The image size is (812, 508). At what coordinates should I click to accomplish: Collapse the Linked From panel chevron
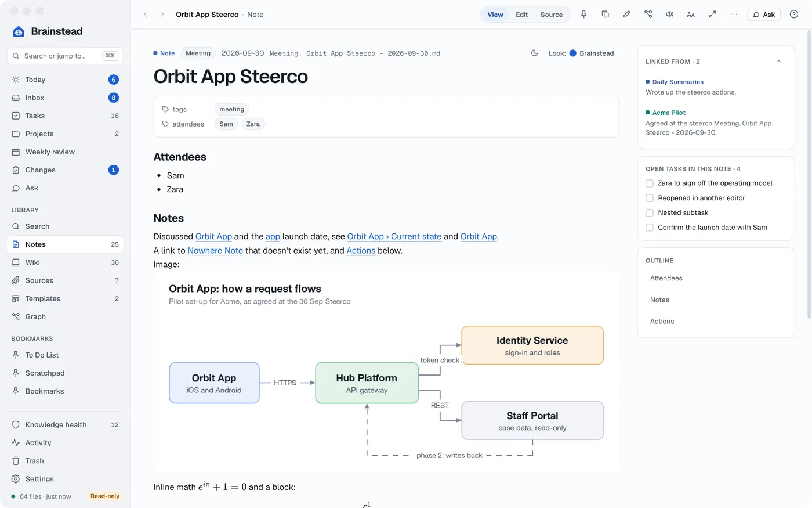click(779, 62)
